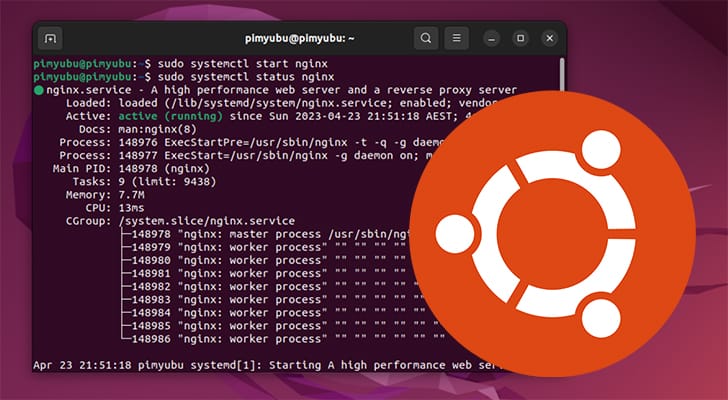Image resolution: width=728 pixels, height=400 pixels.
Task: Click the 'active (running)' status text
Action: (x=170, y=116)
